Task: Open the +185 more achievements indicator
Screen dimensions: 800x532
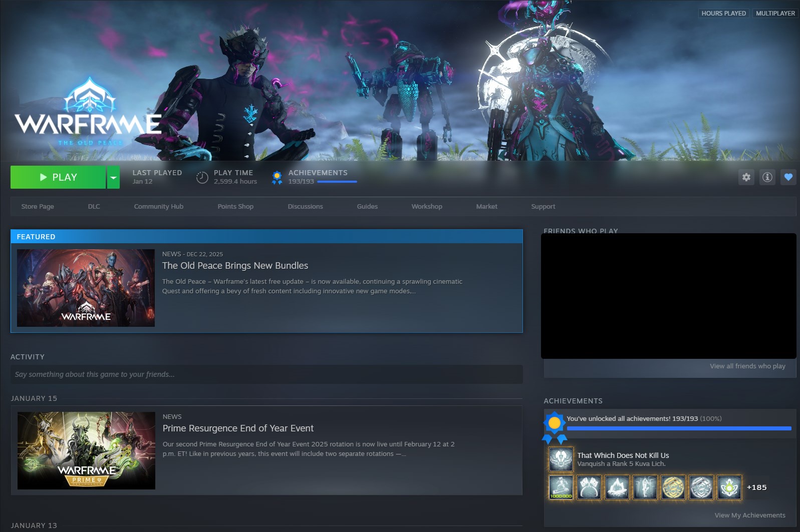Action: pos(756,487)
